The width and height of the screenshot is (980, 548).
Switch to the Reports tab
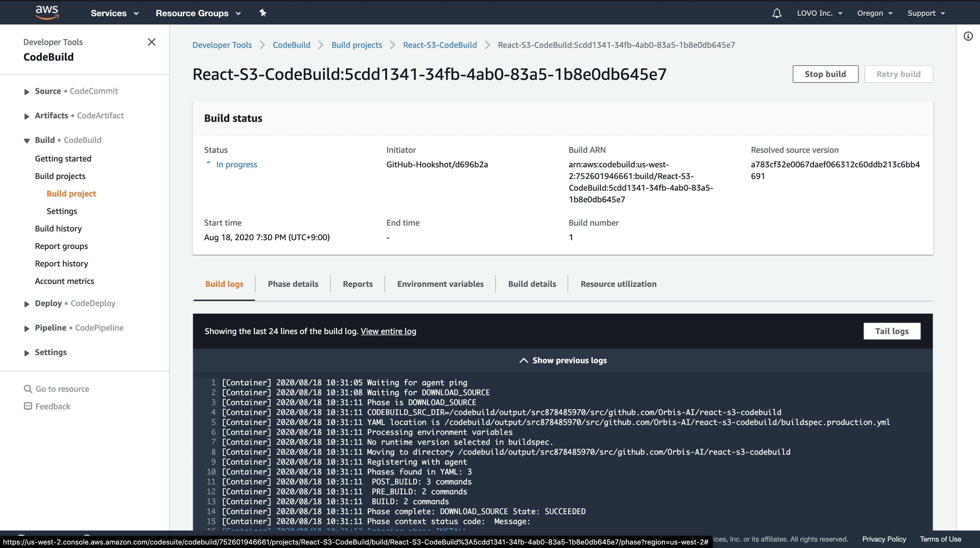(358, 284)
